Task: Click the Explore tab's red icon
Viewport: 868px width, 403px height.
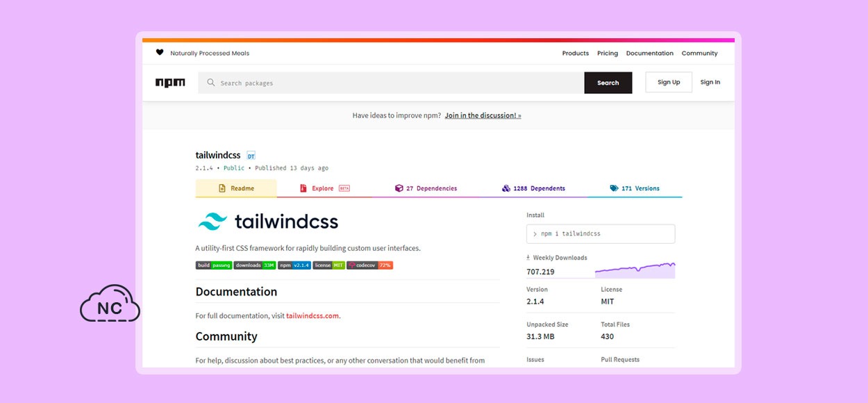Action: point(303,188)
